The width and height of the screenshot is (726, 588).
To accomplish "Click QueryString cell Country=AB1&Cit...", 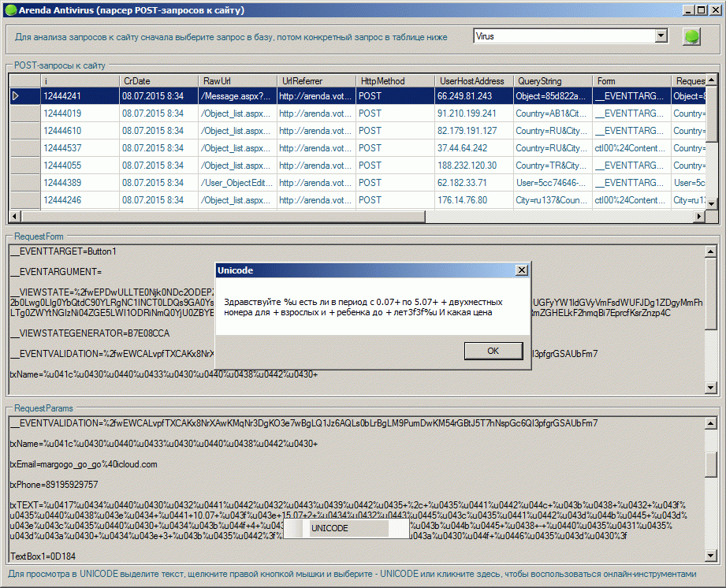I will click(x=553, y=114).
